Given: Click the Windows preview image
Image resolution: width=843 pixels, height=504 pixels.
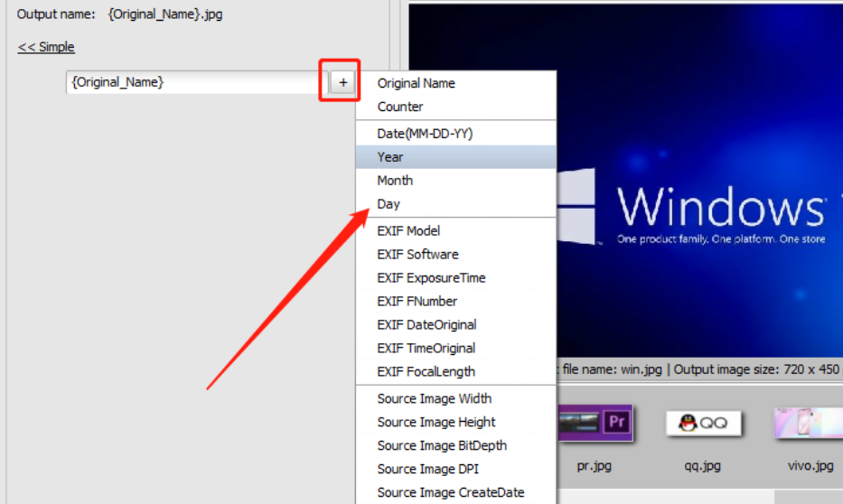Looking at the screenshot, I should [x=699, y=180].
